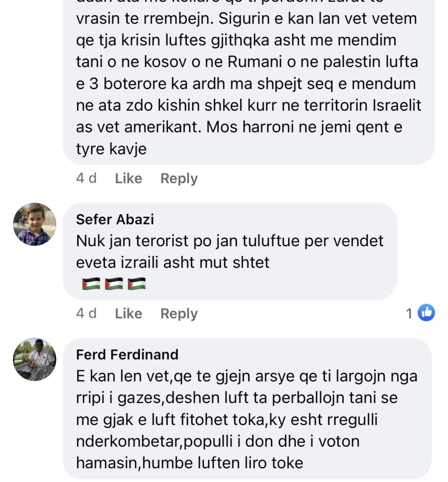Open Ferd Ferdinand's profile picture

point(34,359)
